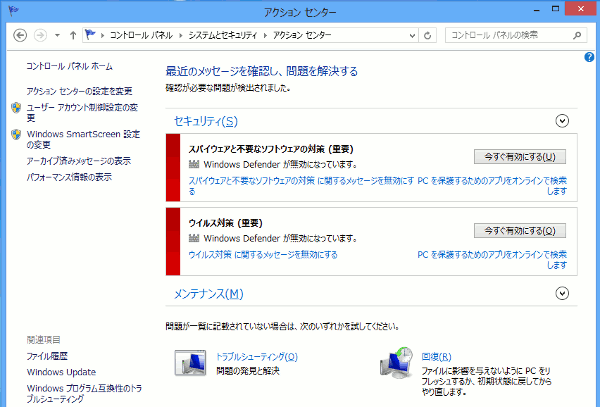The width and height of the screenshot is (600, 407).
Task: Click the recovery computer icon
Action: click(396, 363)
